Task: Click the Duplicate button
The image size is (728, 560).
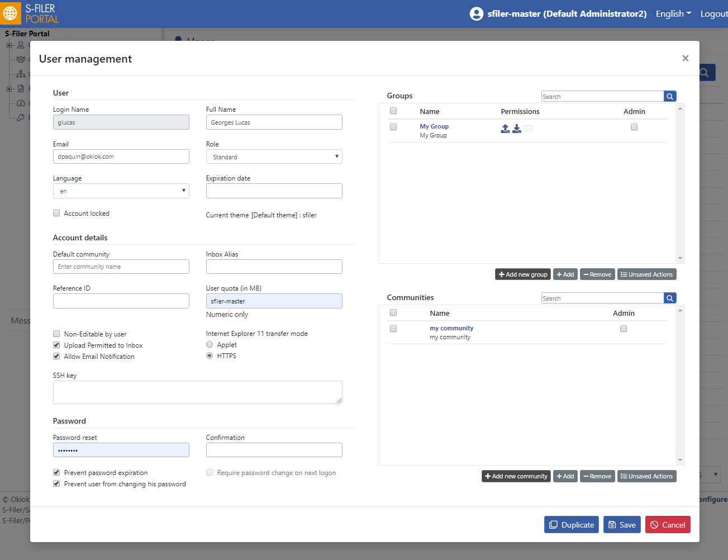Action: [572, 525]
